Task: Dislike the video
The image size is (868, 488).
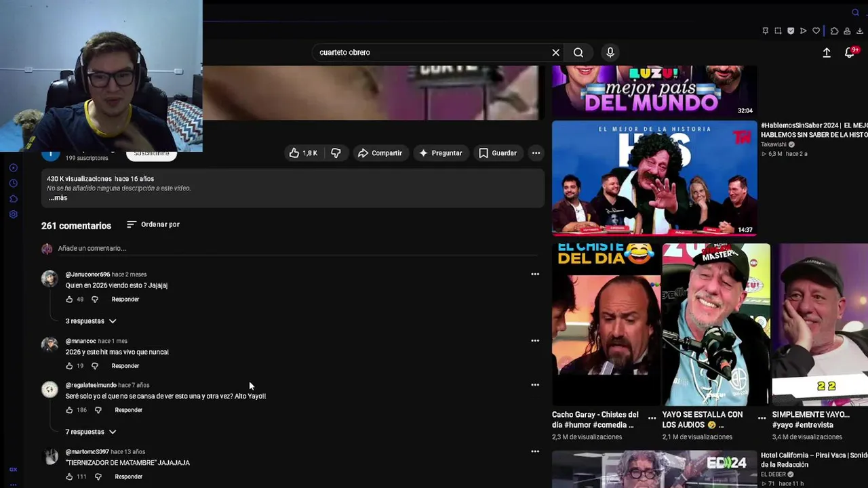Action: click(x=336, y=153)
